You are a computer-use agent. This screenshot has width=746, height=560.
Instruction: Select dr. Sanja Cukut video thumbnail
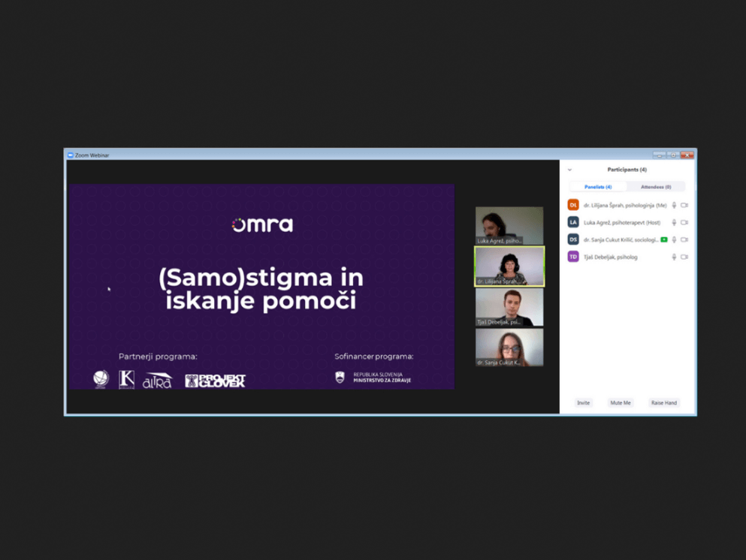click(509, 348)
